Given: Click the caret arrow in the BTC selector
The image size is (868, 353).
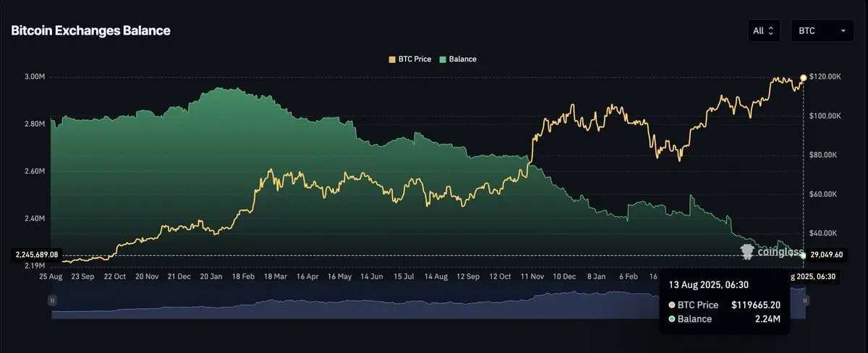Looking at the screenshot, I should coord(843,31).
